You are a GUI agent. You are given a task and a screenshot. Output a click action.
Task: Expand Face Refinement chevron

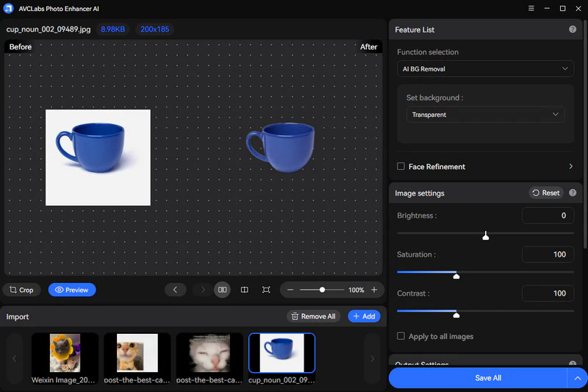(x=571, y=166)
